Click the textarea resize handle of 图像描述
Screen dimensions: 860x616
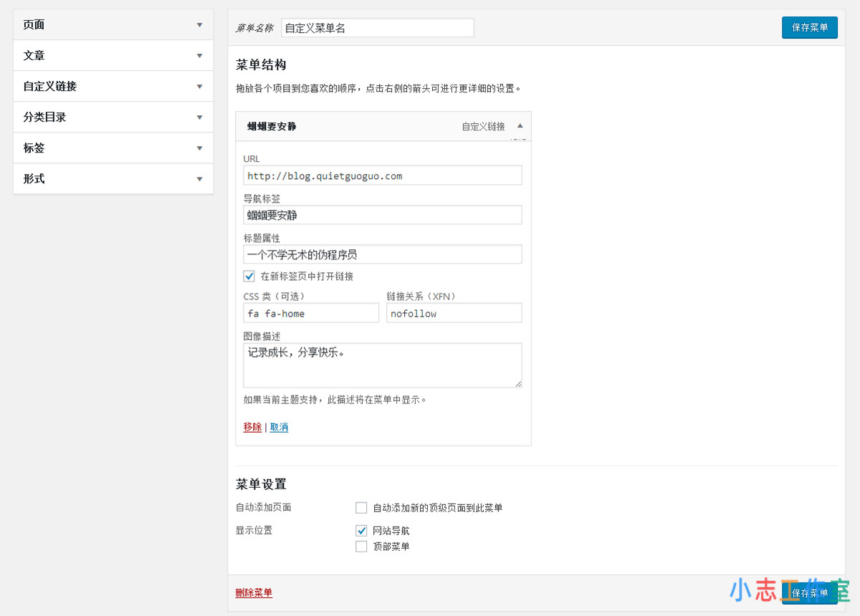coord(517,383)
